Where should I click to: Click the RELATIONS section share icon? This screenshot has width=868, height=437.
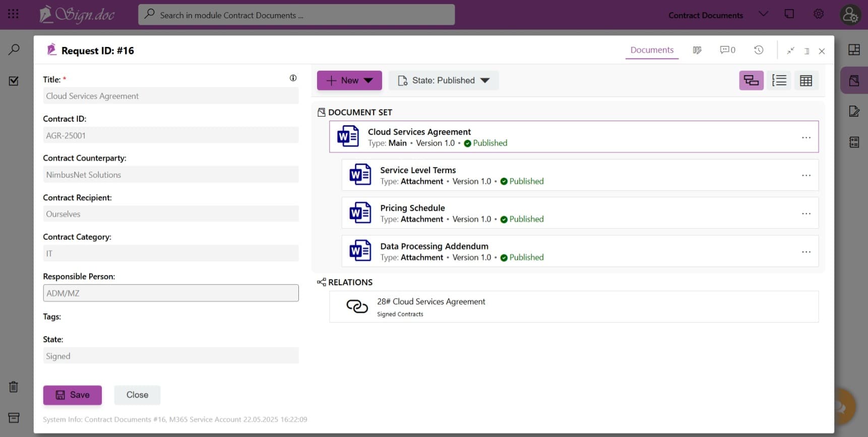[x=321, y=282]
